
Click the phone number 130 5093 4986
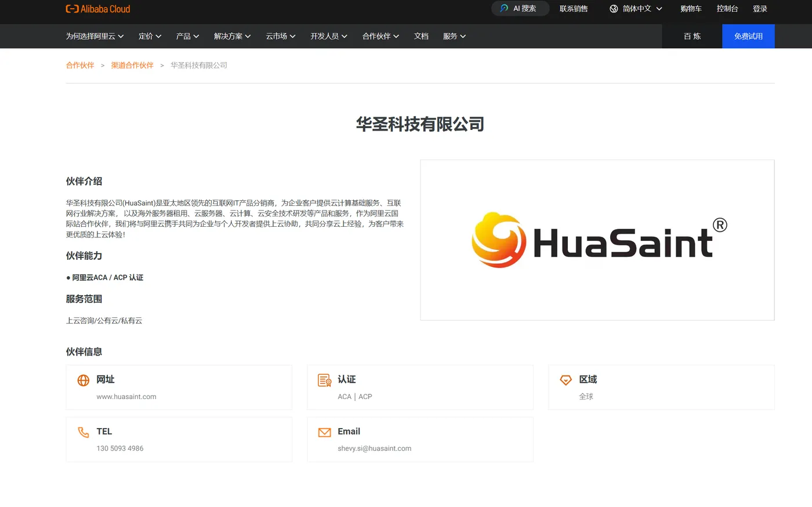(x=120, y=448)
